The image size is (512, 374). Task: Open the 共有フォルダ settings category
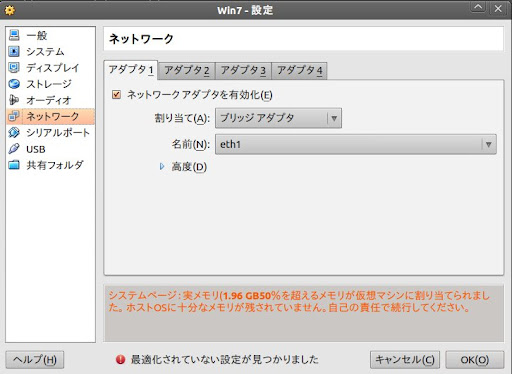pos(50,165)
